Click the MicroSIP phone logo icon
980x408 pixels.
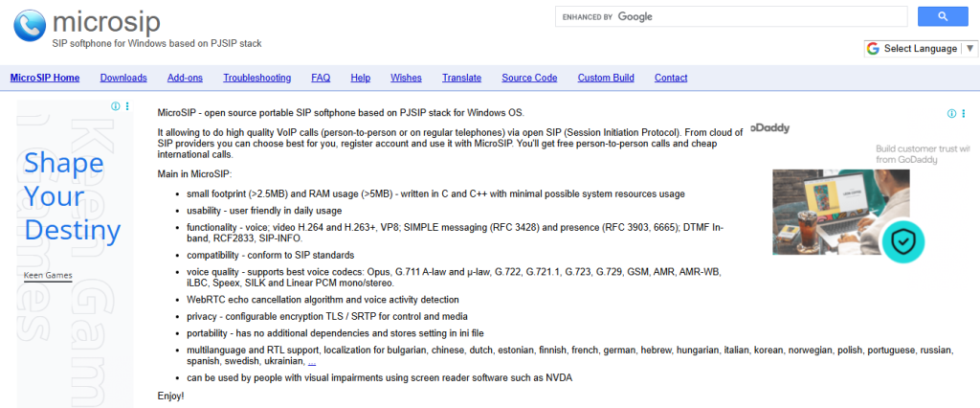[x=30, y=23]
